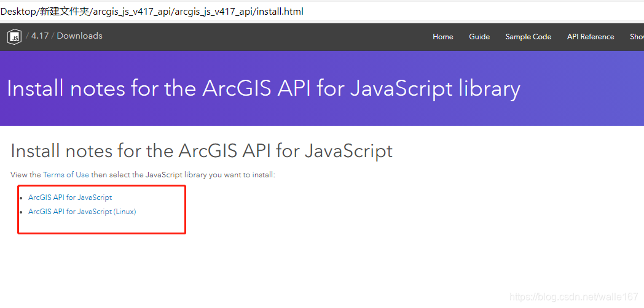Click the blog.csdn.net watermark text

tap(574, 297)
